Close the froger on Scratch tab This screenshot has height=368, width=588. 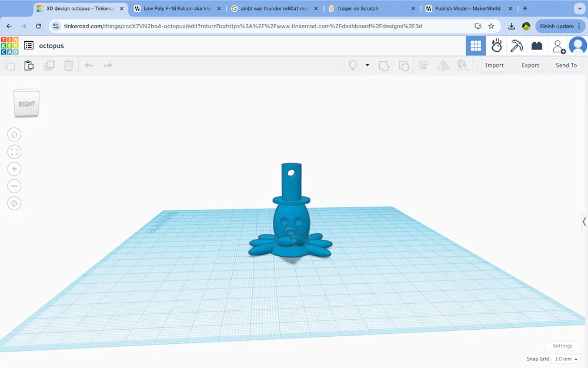[x=413, y=9]
